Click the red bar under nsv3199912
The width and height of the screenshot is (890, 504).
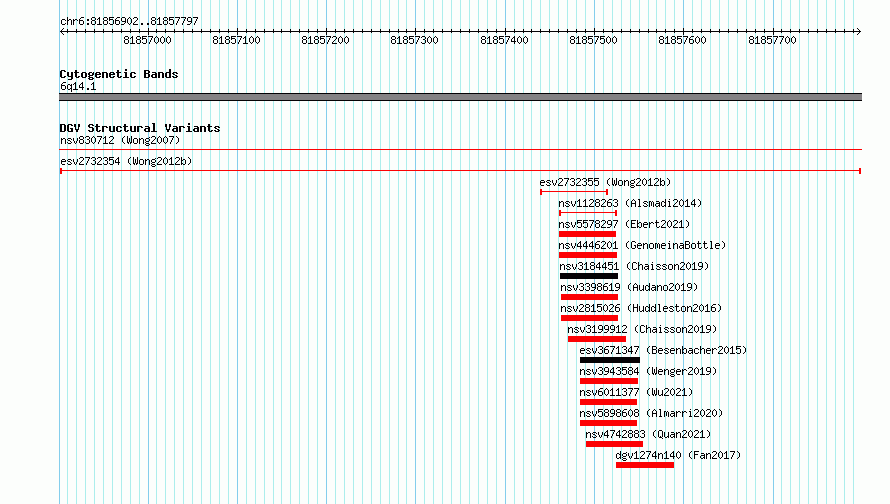point(597,339)
